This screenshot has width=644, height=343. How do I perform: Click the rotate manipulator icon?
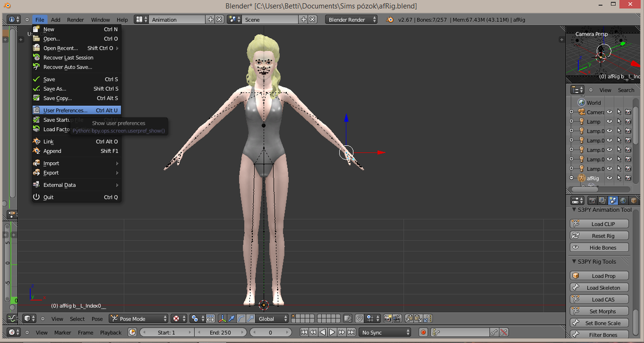point(241,319)
